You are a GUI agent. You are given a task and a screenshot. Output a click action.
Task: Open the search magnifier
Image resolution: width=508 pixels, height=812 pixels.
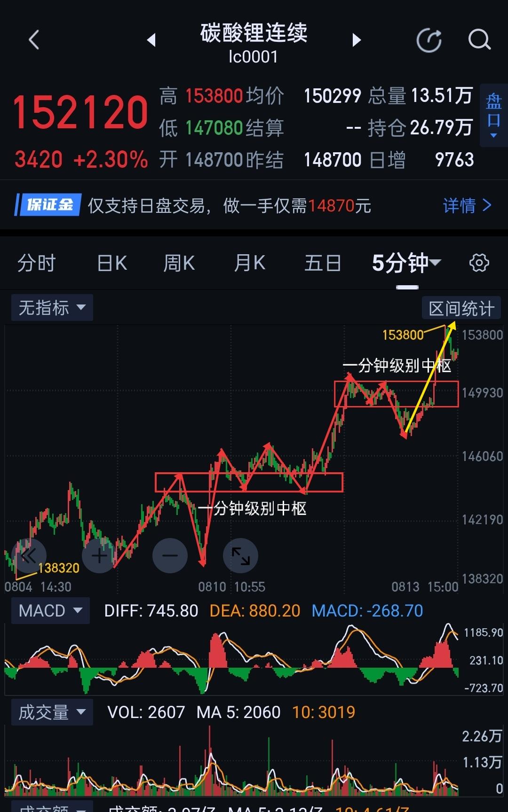pos(479,40)
